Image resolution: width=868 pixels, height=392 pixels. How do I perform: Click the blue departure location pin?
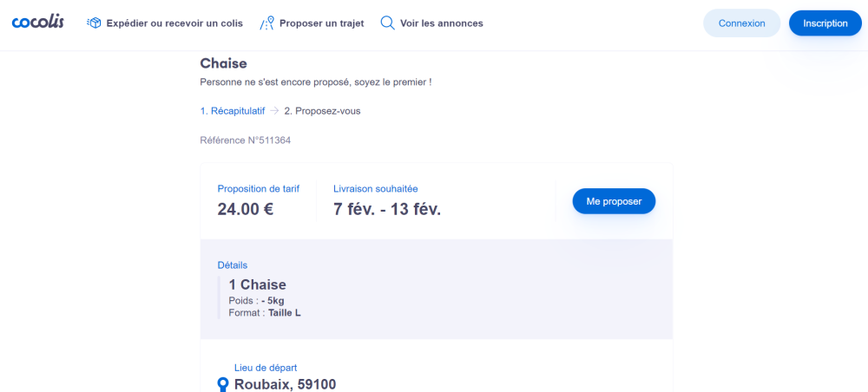click(x=222, y=385)
